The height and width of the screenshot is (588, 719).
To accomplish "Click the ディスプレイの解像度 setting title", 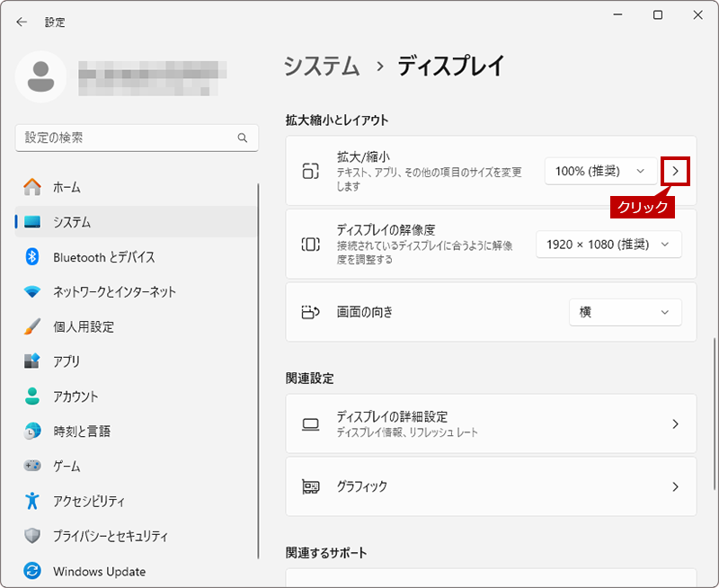I will click(386, 230).
